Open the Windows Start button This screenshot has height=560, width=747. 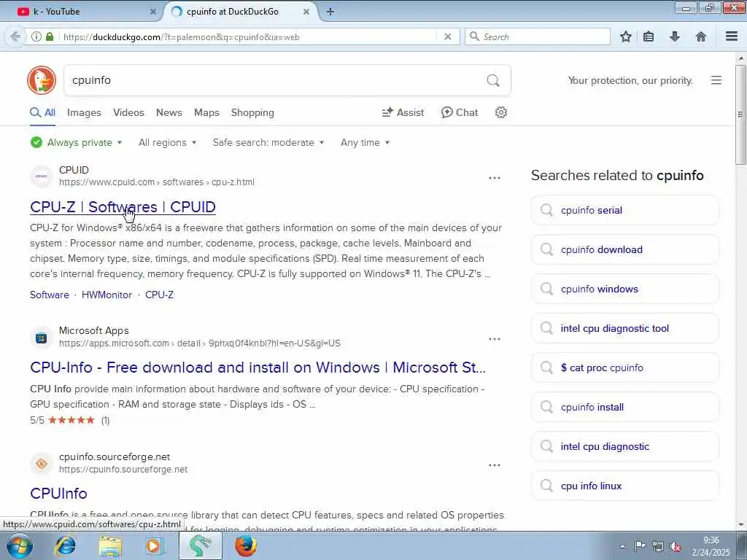pos(20,545)
